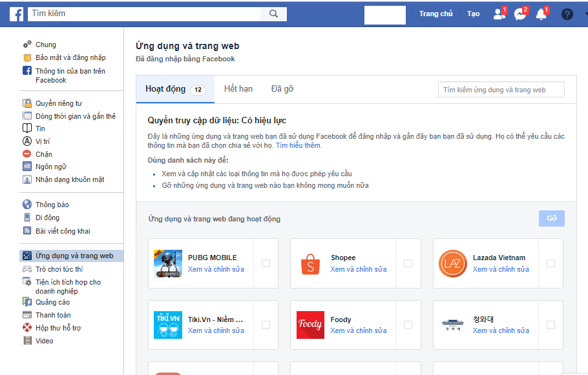Click the Gỡ remove button
Screen dimensions: 588x375
tap(552, 218)
